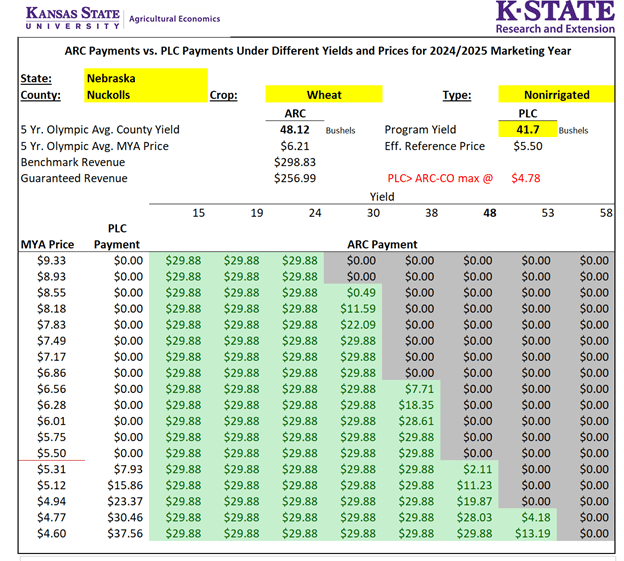
Task: Select the $37.56 PLC payment cell
Action: click(124, 533)
